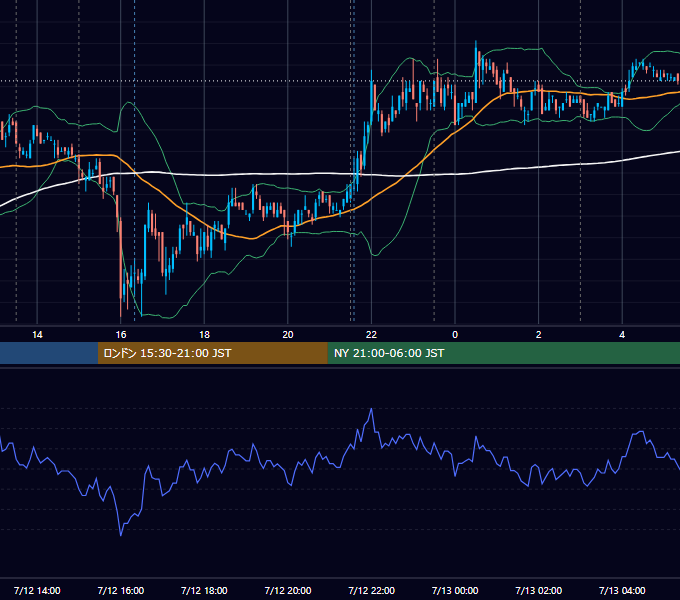Click the 0 hour label on time axis

455,335
